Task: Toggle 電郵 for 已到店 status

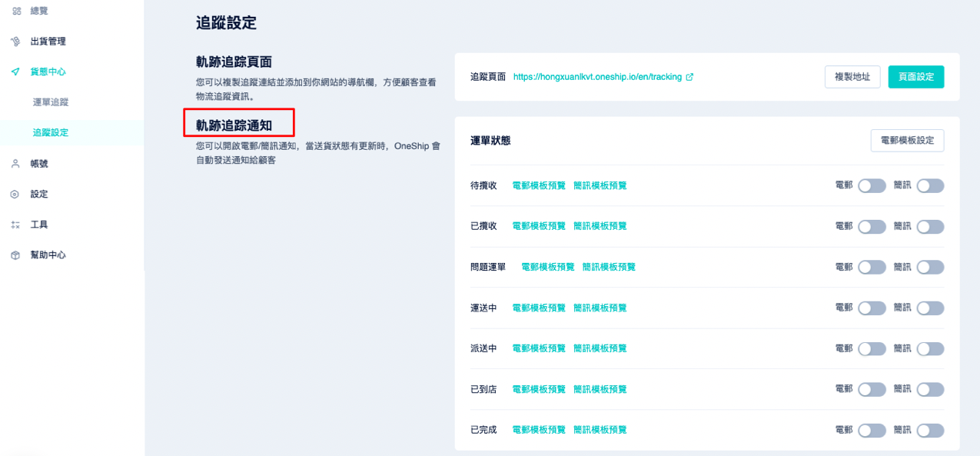Action: pos(872,390)
